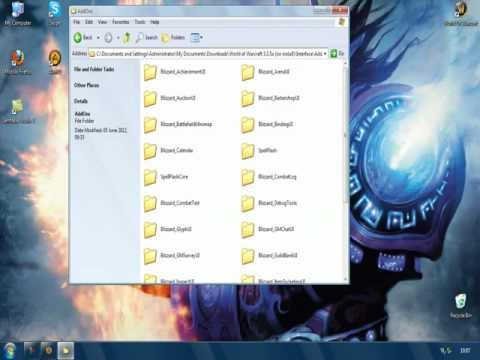The height and width of the screenshot is (360, 480).
Task: Select the Blizzard_BarbershopUI folder
Action: tap(270, 98)
